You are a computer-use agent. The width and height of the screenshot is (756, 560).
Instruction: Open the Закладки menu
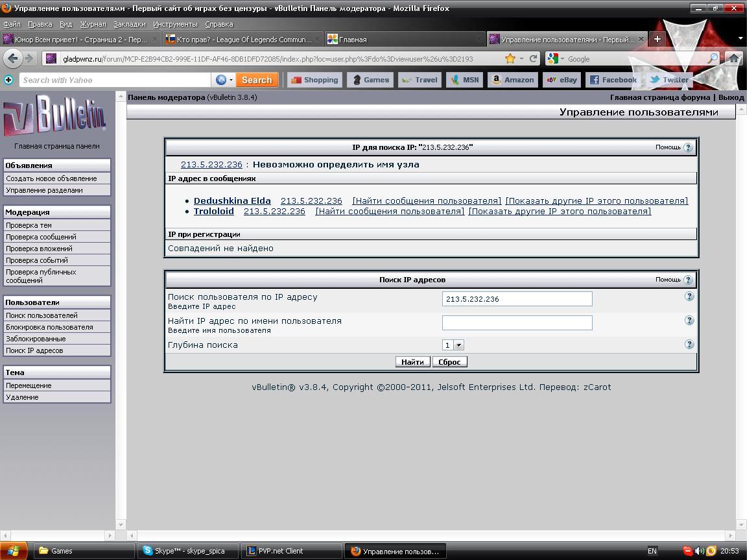130,24
